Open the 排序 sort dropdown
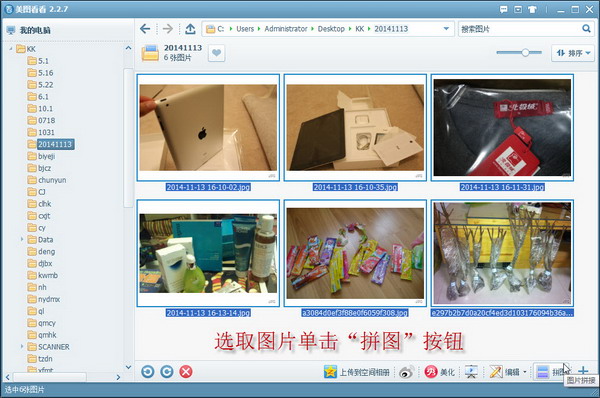600x398 pixels. [573, 53]
